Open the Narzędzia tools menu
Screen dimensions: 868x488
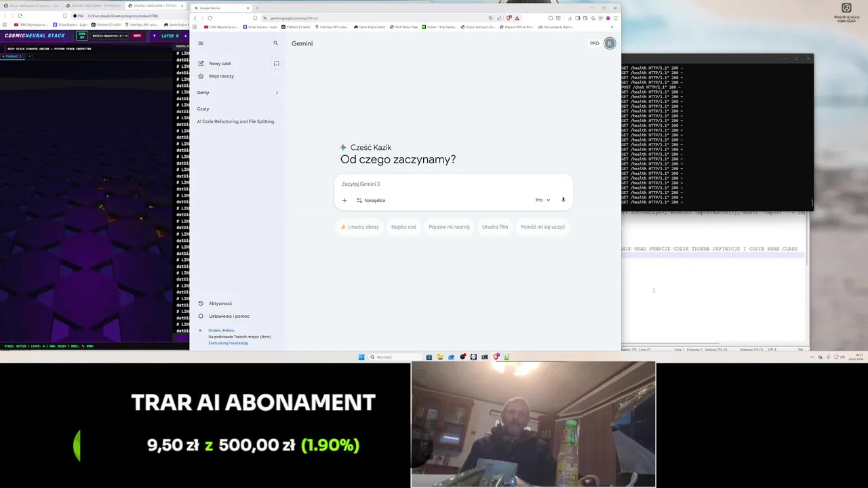pyautogui.click(x=371, y=201)
